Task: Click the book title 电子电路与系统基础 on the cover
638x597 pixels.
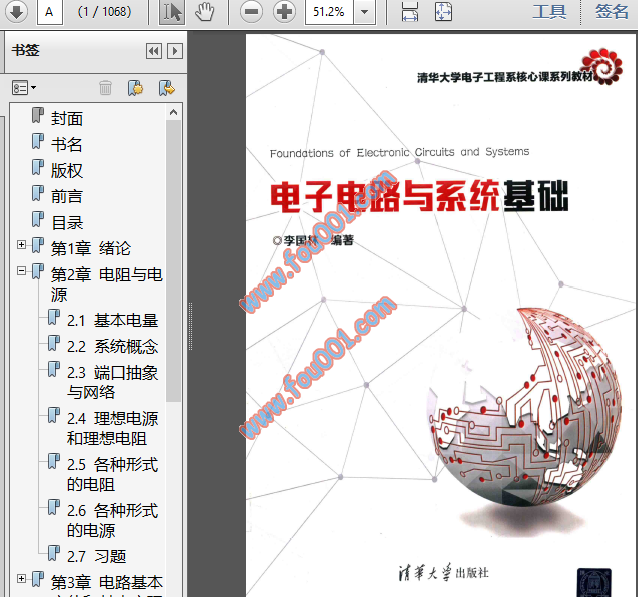Action: tap(419, 196)
